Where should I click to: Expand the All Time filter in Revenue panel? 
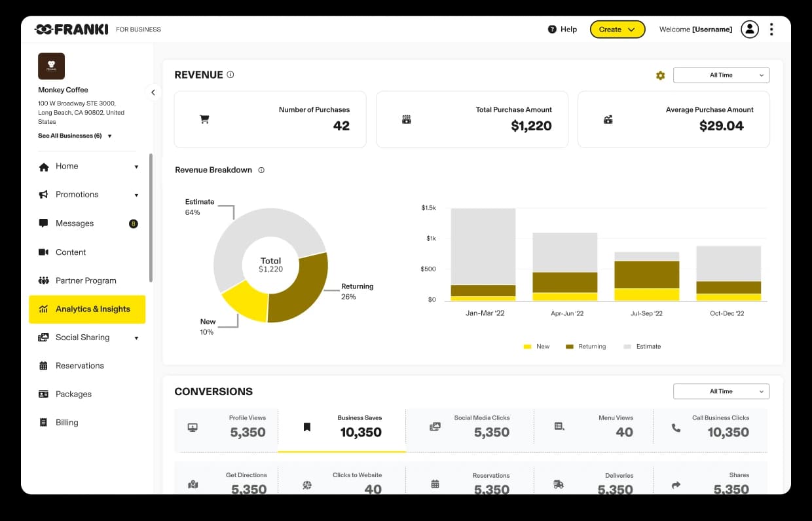pyautogui.click(x=721, y=75)
